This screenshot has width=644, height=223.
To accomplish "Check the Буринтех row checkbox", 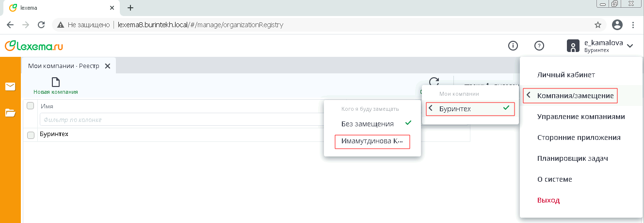I will (31, 135).
